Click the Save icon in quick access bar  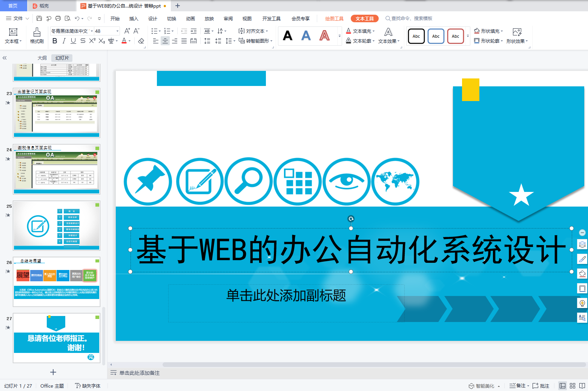tap(39, 18)
